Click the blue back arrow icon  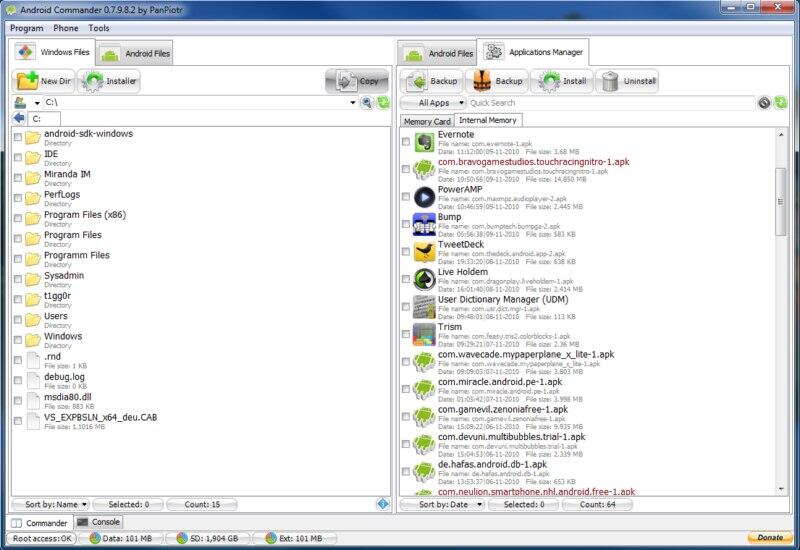pos(19,118)
